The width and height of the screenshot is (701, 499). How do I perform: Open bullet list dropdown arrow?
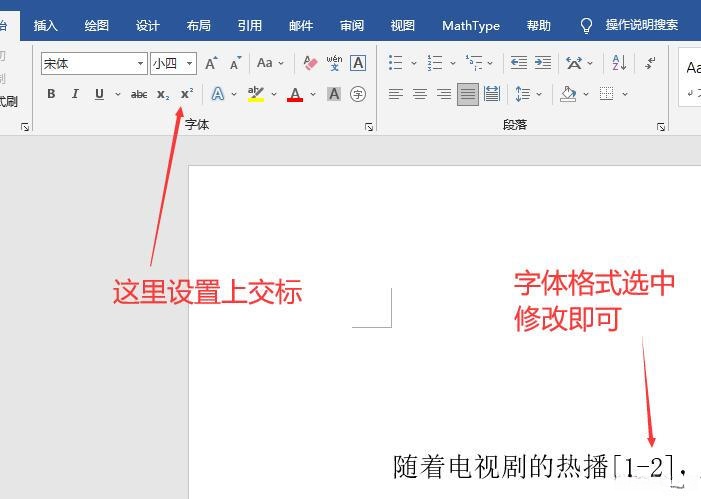413,63
